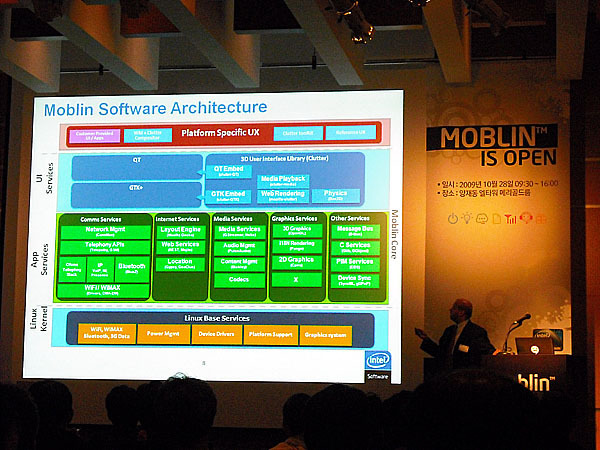The image size is (600, 450).
Task: Select the 'X' box in Graphics Services
Action: click(297, 280)
